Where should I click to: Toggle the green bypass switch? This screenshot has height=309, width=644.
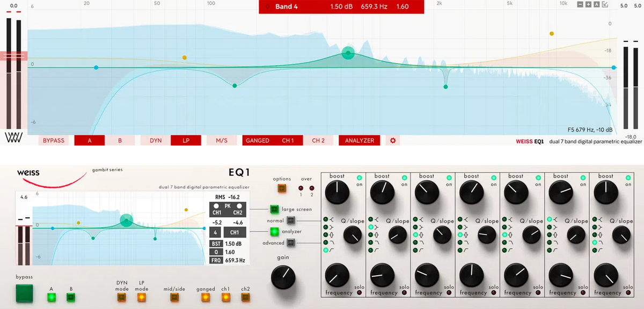[24, 293]
